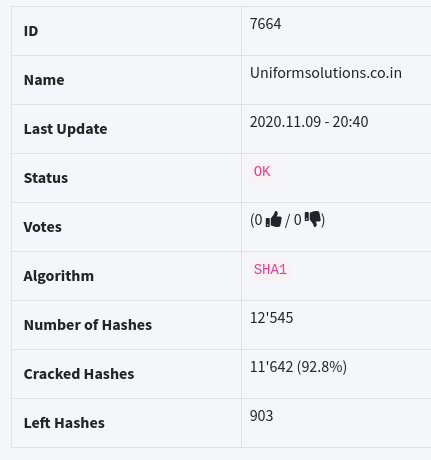Click the thumbs up vote icon
This screenshot has height=460, width=431.
pos(274,220)
